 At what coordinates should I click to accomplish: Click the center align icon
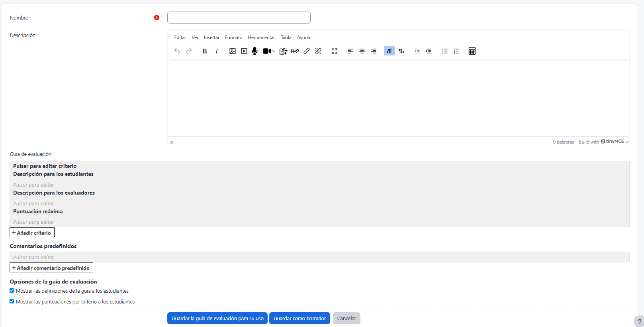[362, 51]
